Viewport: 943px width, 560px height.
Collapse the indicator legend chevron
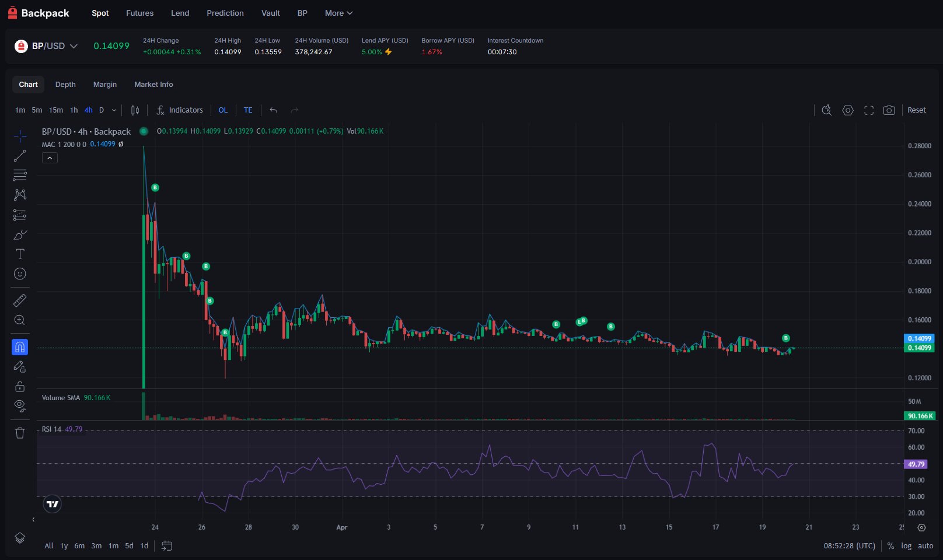[50, 158]
